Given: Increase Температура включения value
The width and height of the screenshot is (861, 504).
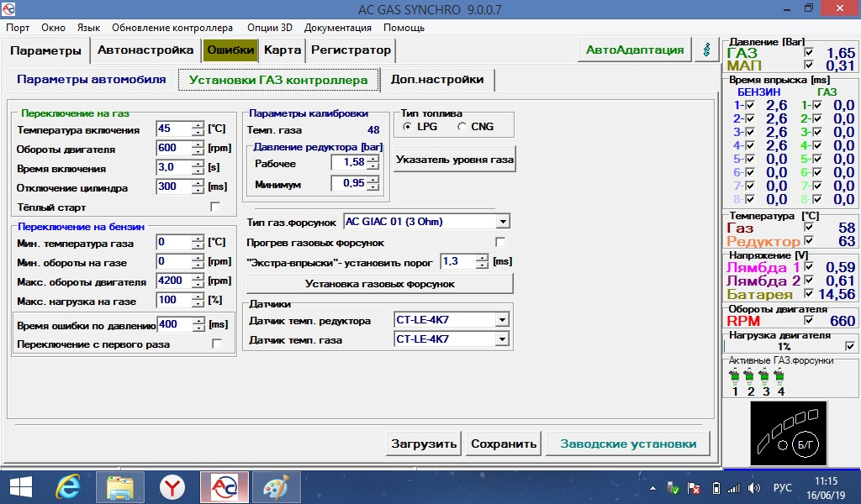Looking at the screenshot, I should [198, 126].
